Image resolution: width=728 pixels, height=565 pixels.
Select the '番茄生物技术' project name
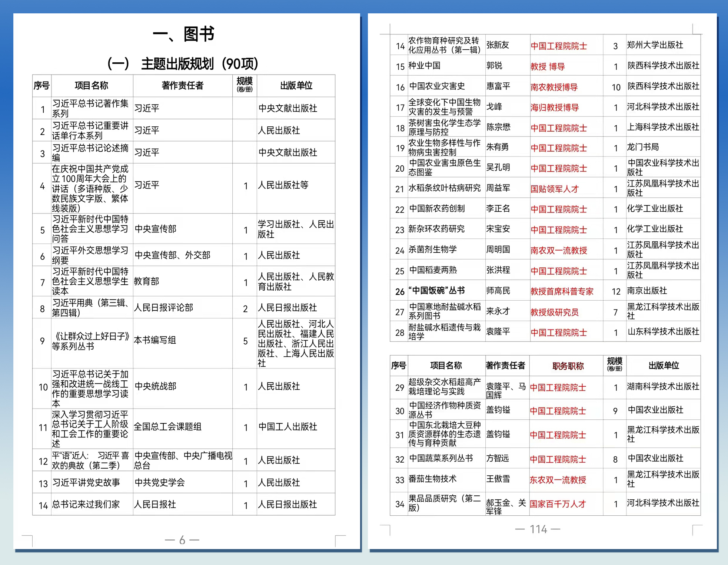coord(432,479)
